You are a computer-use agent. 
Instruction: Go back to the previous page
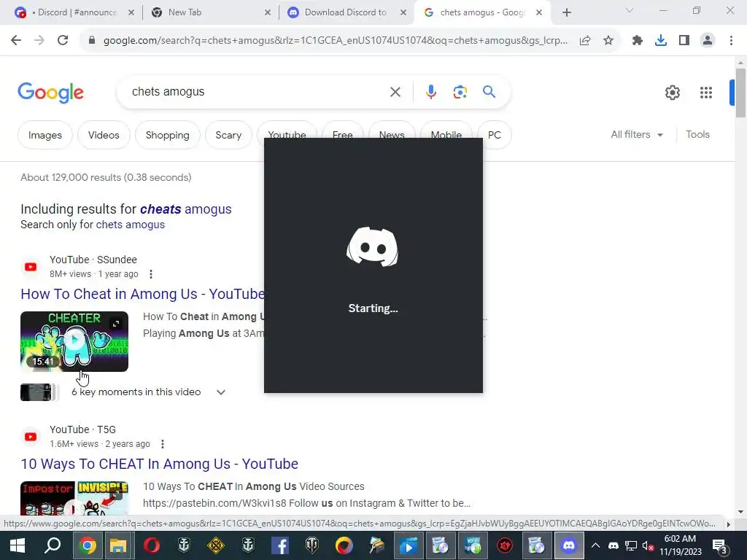(16, 40)
